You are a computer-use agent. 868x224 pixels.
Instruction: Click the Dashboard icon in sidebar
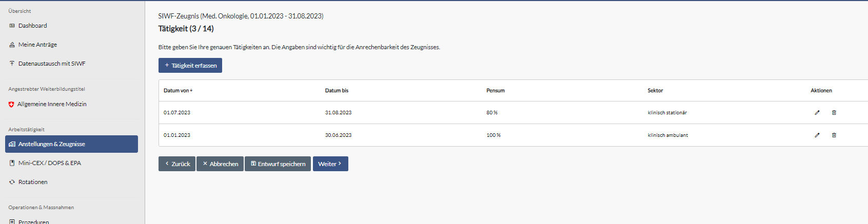tap(12, 26)
